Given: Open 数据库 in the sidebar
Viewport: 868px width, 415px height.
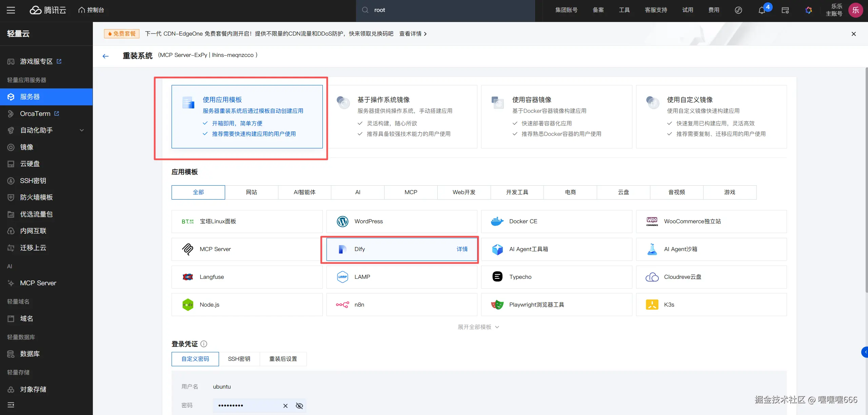Looking at the screenshot, I should 46,354.
